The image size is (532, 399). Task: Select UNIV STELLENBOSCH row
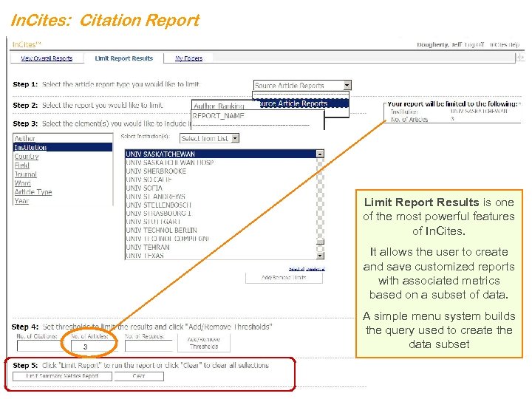[x=220, y=205]
